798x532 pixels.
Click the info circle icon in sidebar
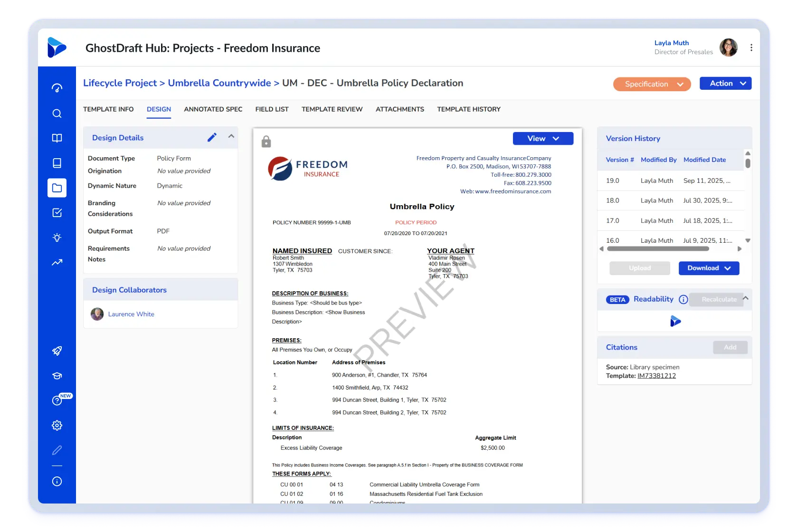click(x=57, y=482)
